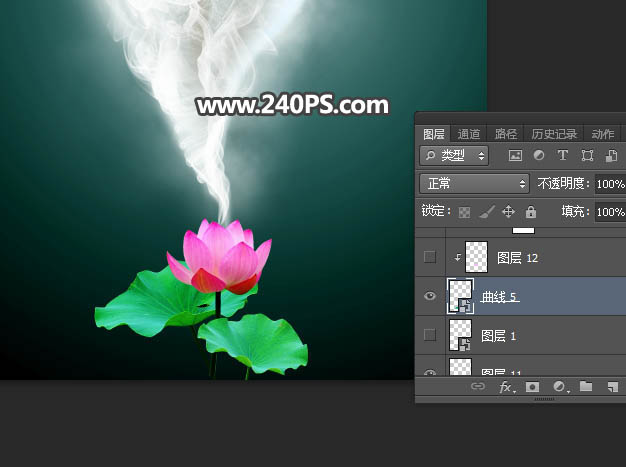
Task: Click lock transparent pixels icon
Action: click(464, 212)
